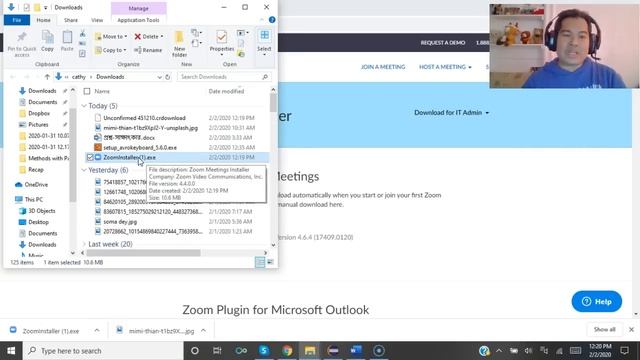
Task: Click the Cut scissors icon
Action: point(82,34)
